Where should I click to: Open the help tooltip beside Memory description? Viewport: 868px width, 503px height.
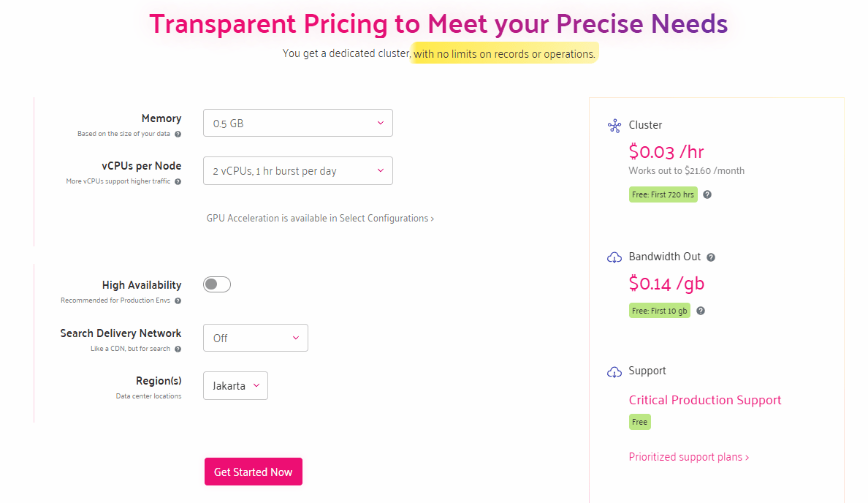point(178,134)
